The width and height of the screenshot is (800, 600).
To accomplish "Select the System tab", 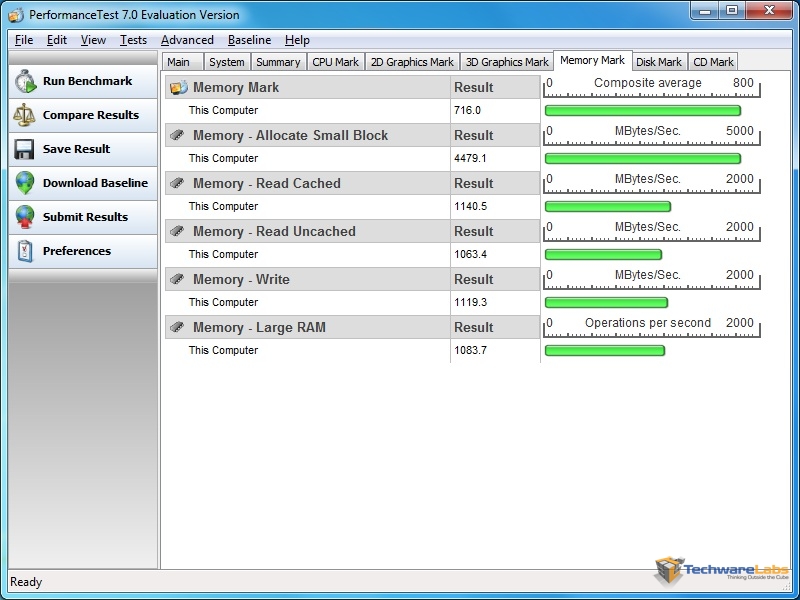I will click(226, 62).
